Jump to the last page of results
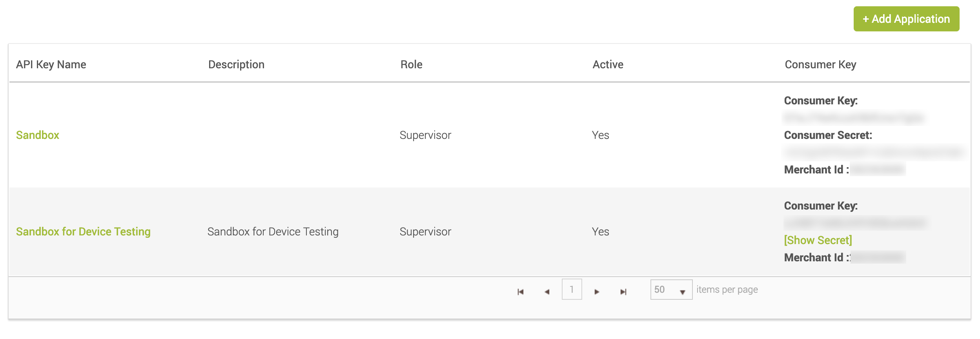 tap(623, 292)
